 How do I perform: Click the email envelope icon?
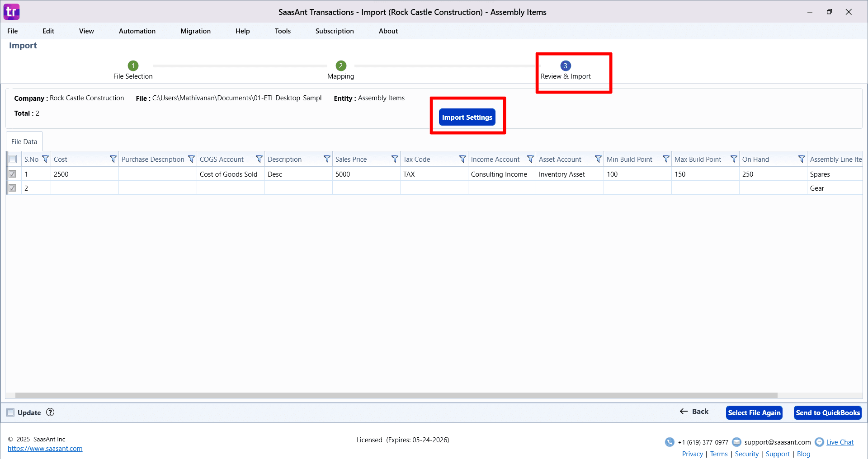(x=736, y=442)
